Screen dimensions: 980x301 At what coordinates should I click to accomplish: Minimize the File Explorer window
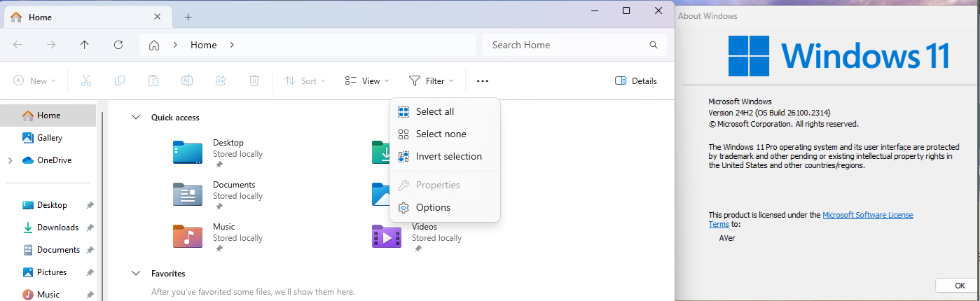click(x=594, y=10)
